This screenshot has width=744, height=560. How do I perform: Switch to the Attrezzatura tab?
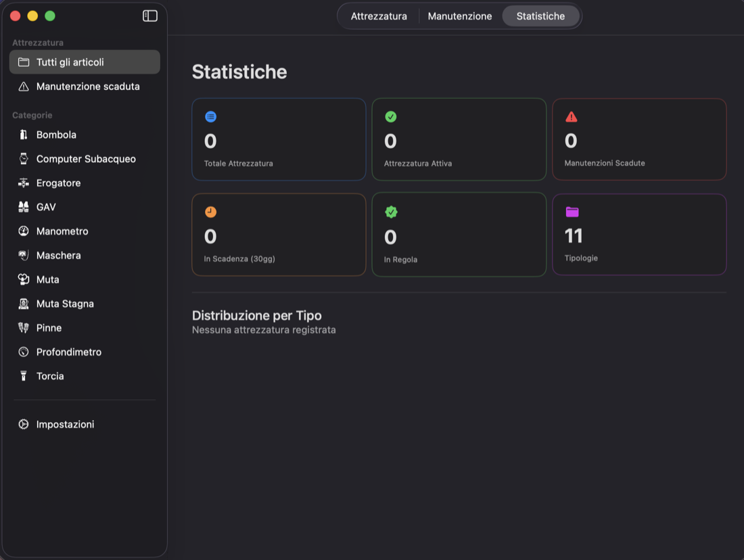[379, 16]
